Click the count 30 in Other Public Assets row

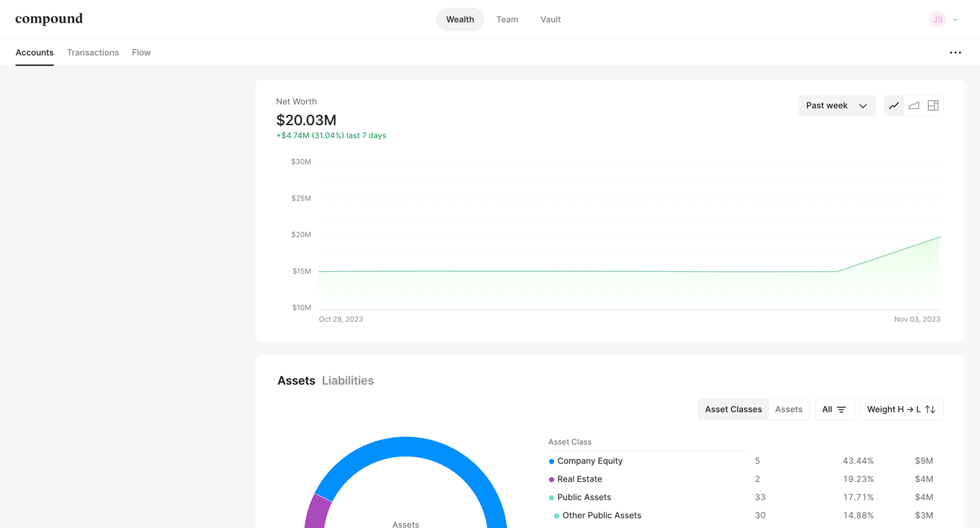pos(760,516)
